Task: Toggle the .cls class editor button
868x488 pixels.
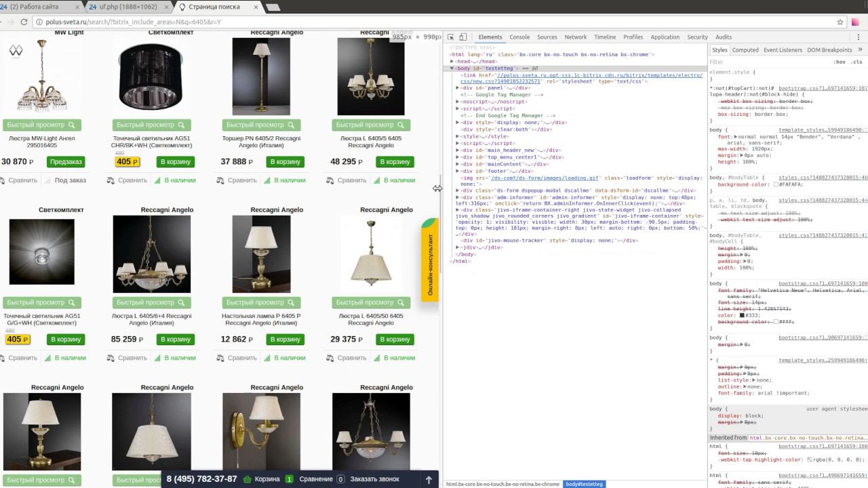Action: tap(857, 62)
